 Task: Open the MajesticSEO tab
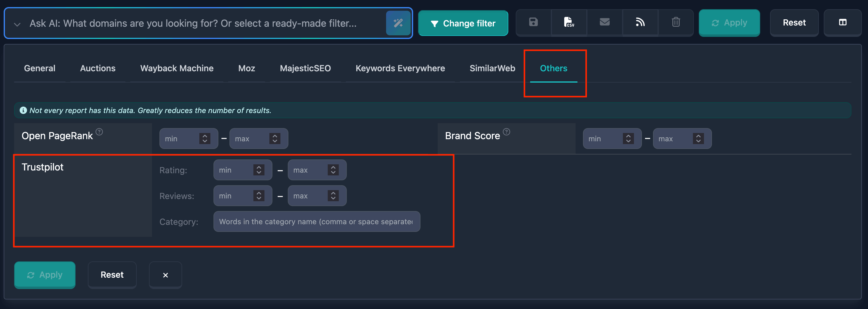[305, 68]
